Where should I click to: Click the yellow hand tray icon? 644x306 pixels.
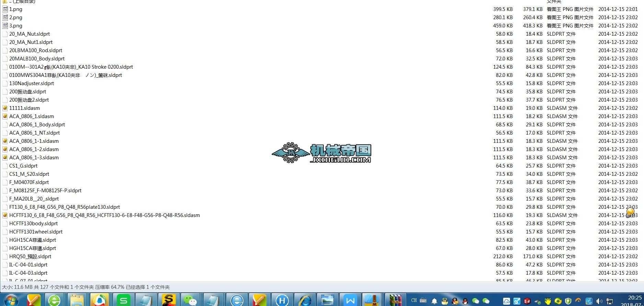click(548, 301)
